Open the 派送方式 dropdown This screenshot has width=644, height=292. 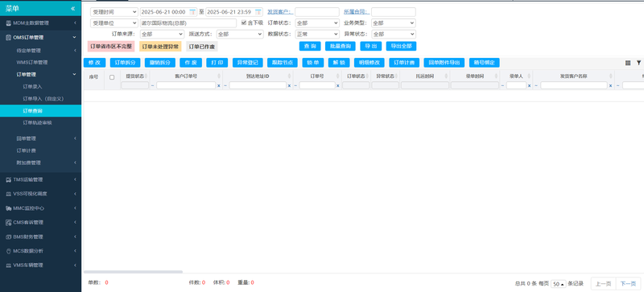(x=240, y=34)
